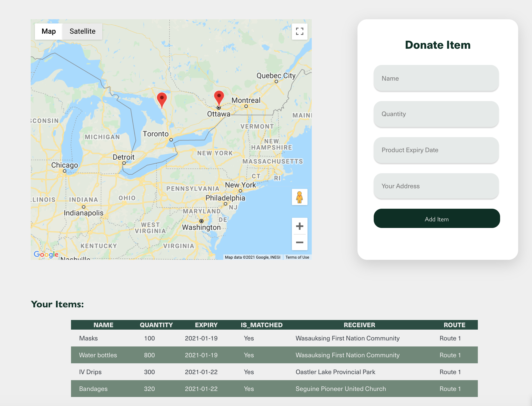Click the Ottawa label on map

[x=219, y=114]
